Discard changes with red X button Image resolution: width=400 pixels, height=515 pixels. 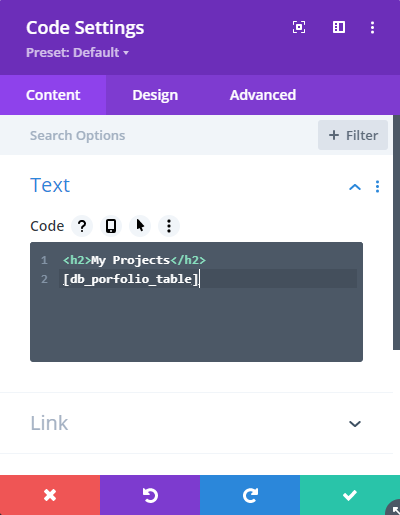(50, 495)
